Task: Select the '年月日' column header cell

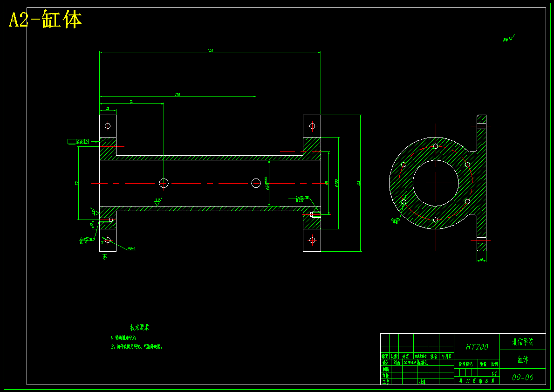Action: click(x=446, y=356)
